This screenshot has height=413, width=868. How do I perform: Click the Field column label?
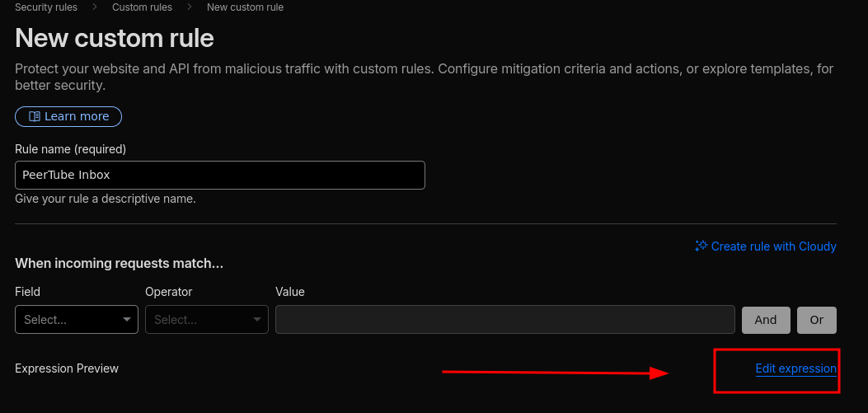(x=28, y=292)
